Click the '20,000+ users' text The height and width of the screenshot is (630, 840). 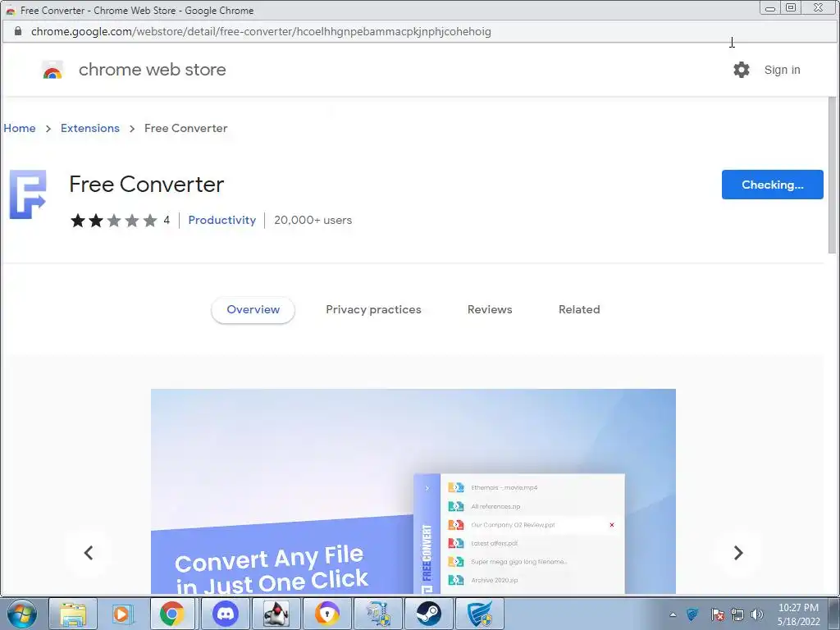point(313,220)
